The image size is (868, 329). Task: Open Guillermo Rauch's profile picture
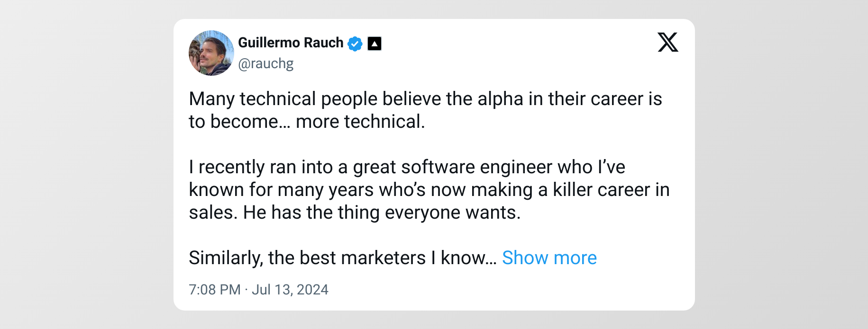click(211, 53)
